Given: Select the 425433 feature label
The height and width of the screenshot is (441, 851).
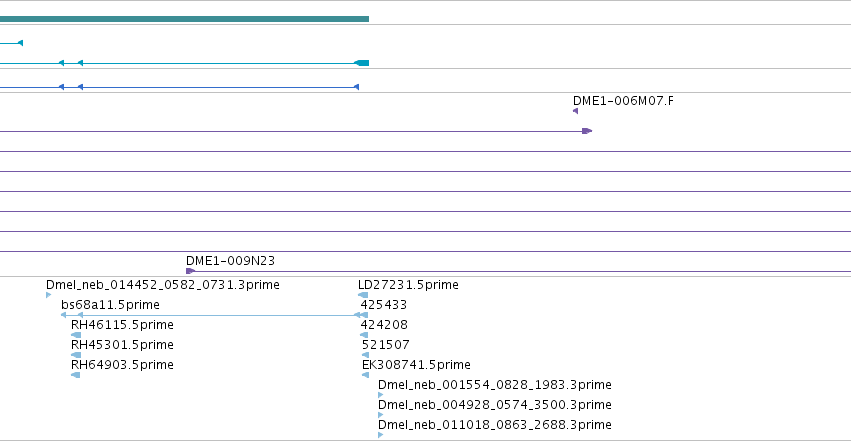Looking at the screenshot, I should [384, 305].
